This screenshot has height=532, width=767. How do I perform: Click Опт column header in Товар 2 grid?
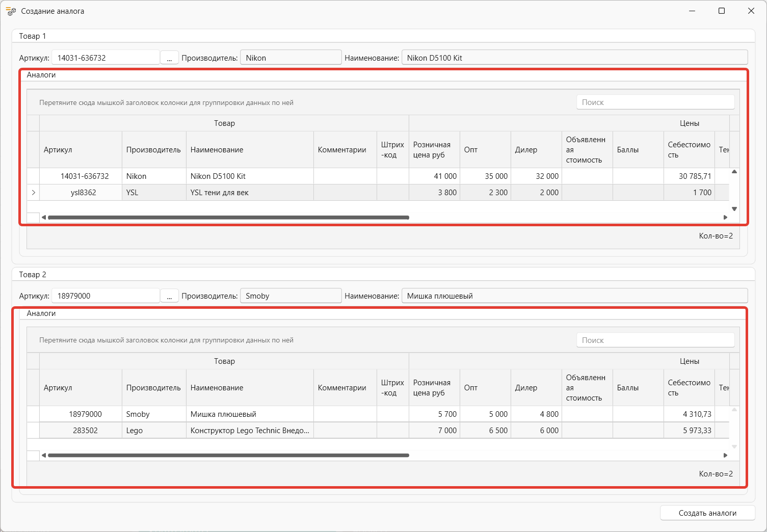485,387
